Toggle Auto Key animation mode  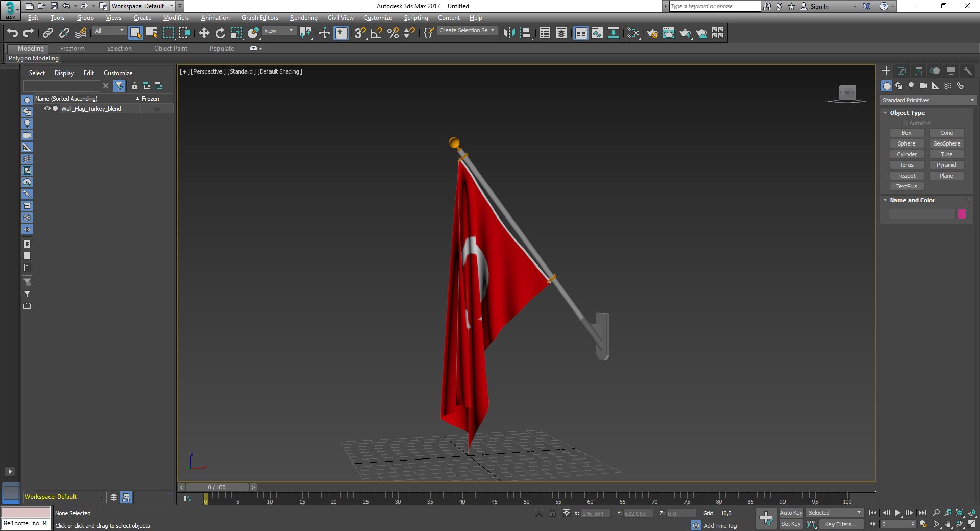[791, 513]
